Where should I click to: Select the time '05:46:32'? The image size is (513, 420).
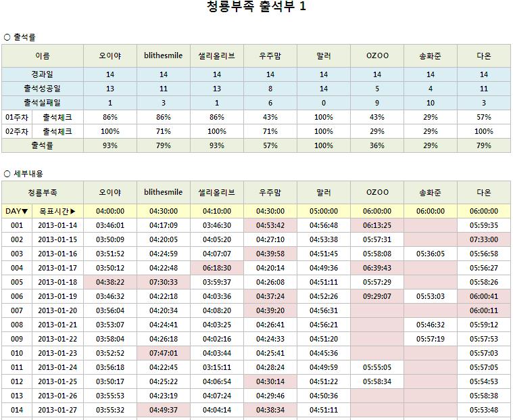(x=431, y=325)
